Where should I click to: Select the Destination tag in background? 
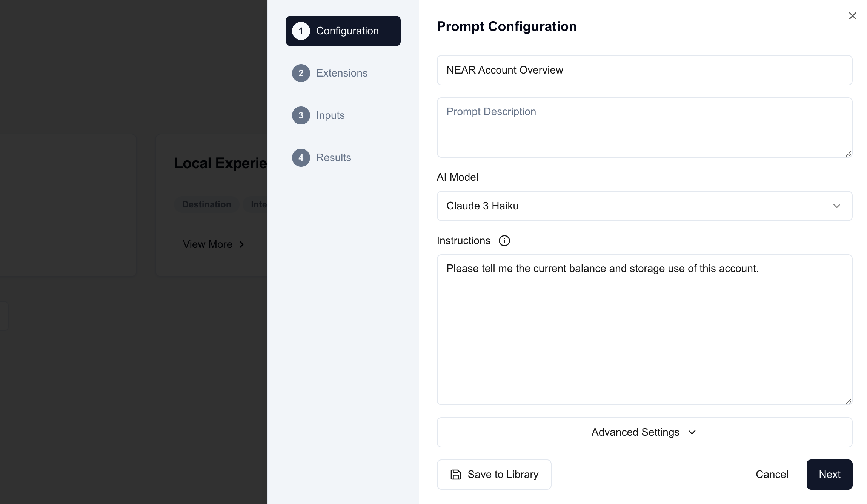click(206, 204)
